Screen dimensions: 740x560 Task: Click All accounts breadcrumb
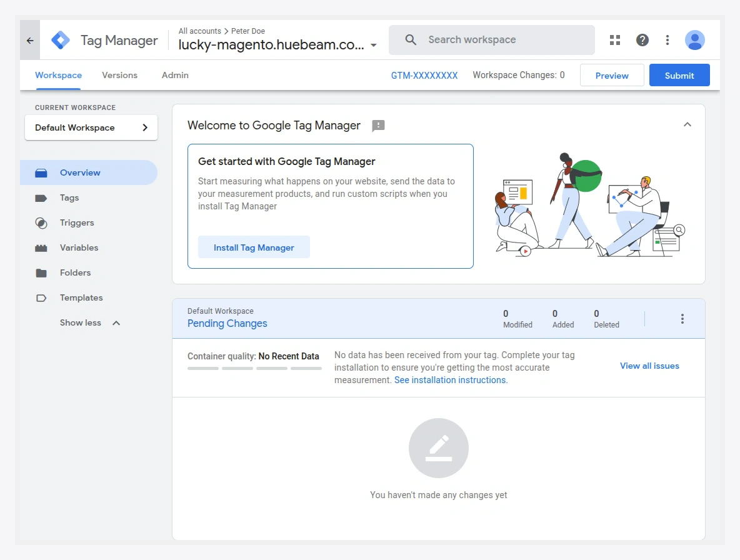click(199, 31)
